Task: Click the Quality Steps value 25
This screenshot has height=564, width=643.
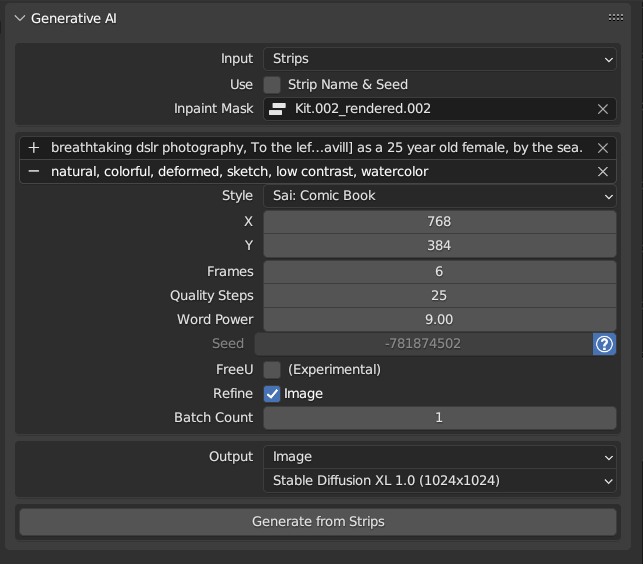Action: [440, 295]
